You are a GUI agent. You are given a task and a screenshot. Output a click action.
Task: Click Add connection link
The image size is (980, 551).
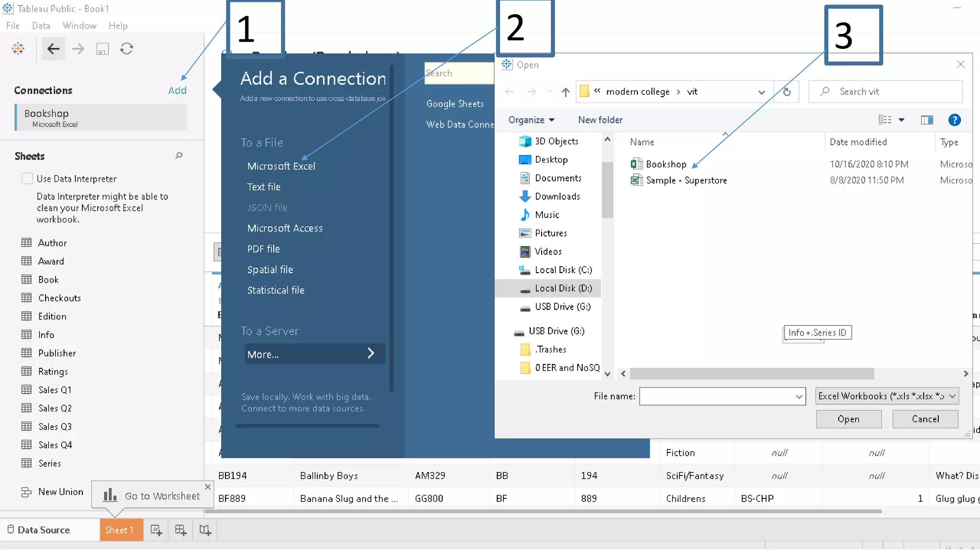coord(177,90)
